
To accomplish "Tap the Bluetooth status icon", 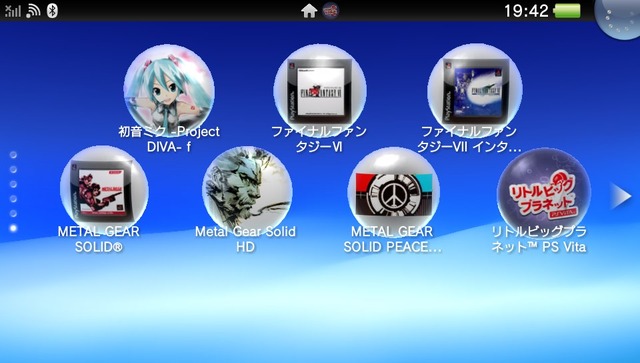I will click(x=52, y=11).
